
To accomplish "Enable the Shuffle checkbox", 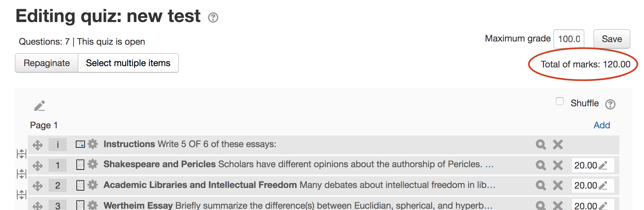I will click(x=560, y=101).
